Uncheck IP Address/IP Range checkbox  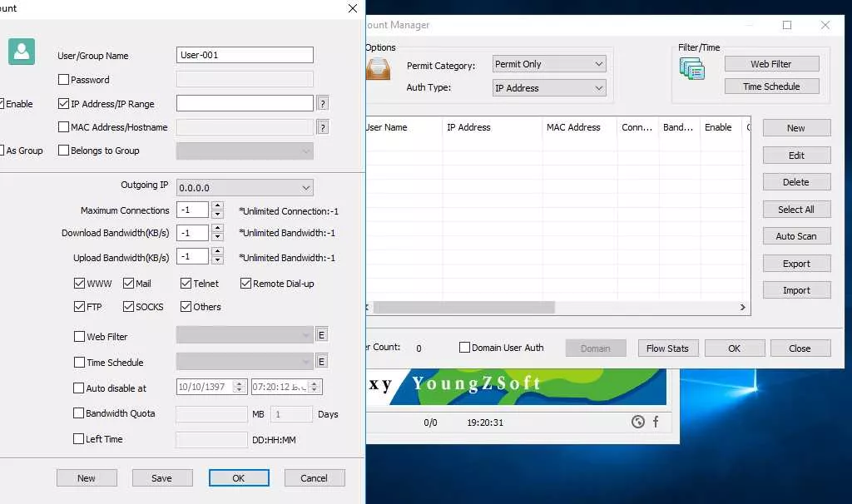[x=63, y=104]
